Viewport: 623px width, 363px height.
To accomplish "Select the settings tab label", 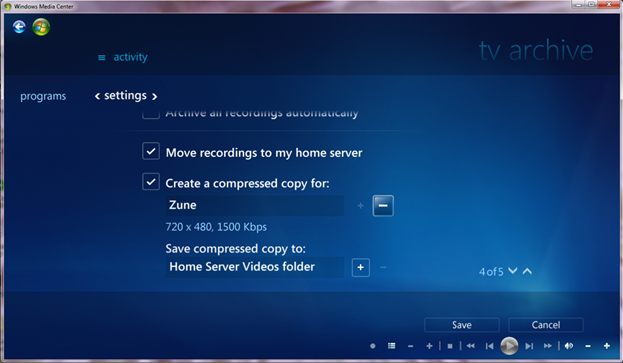I will click(x=125, y=95).
